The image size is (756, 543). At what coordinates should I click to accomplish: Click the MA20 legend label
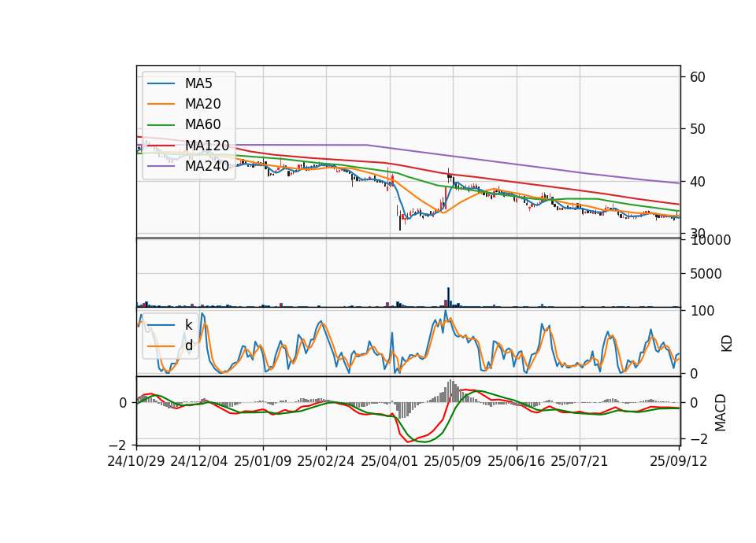tap(202, 104)
